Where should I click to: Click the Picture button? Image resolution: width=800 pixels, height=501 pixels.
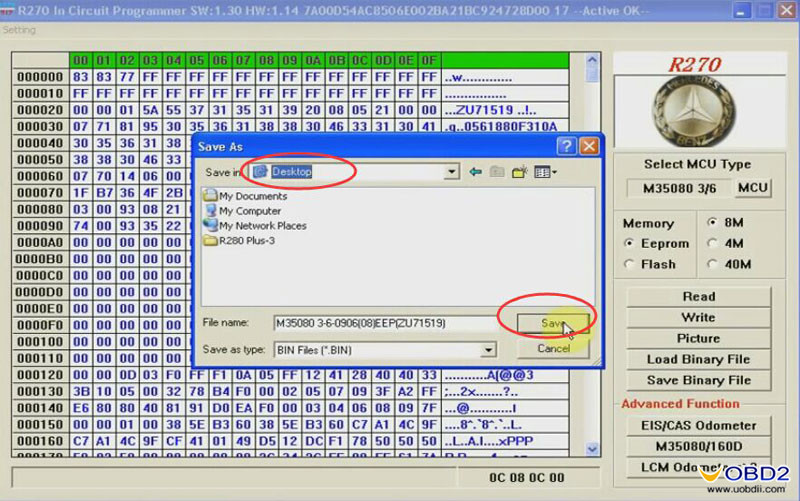[x=698, y=338]
